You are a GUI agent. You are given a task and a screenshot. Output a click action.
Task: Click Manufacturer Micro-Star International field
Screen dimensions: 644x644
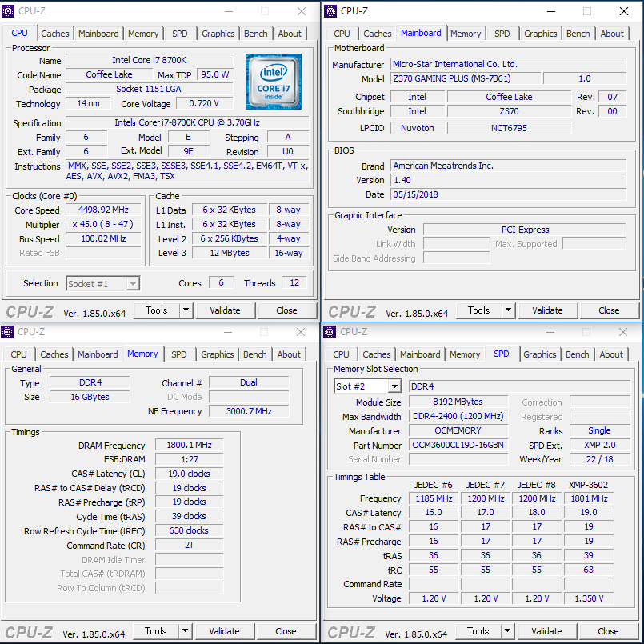click(x=509, y=64)
